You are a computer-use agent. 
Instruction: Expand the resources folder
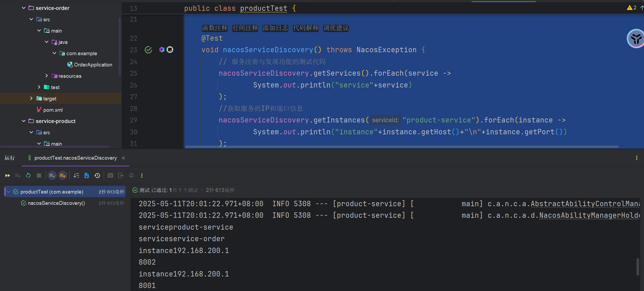point(47,76)
